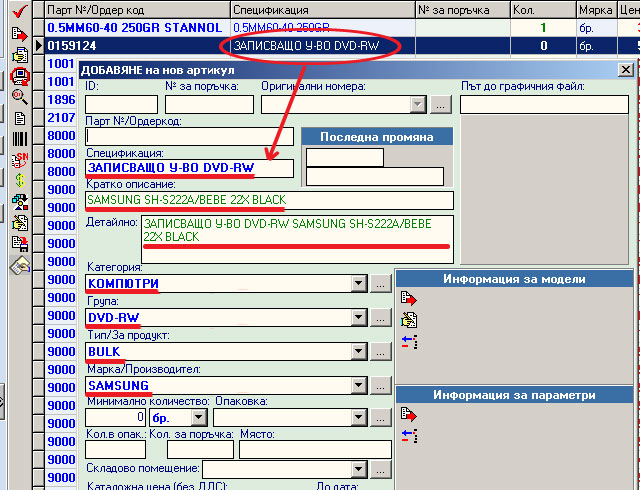Click the colored shapes icon in left toolbar

20,202
